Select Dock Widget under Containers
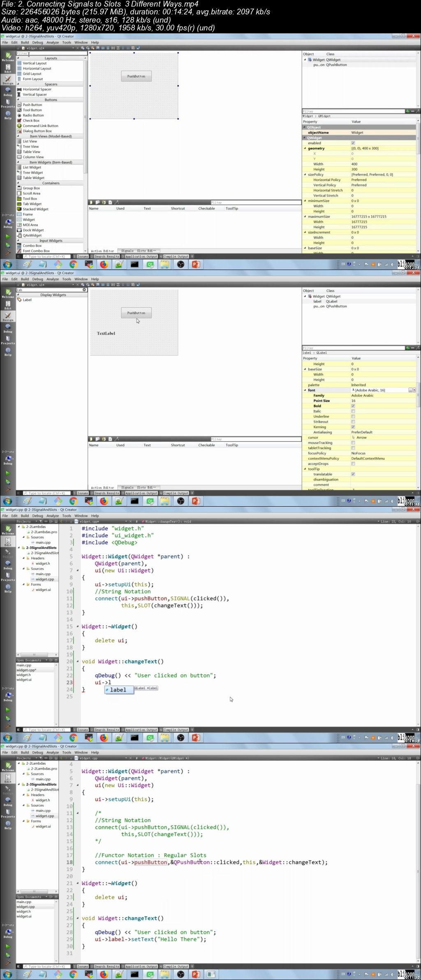 tap(33, 230)
